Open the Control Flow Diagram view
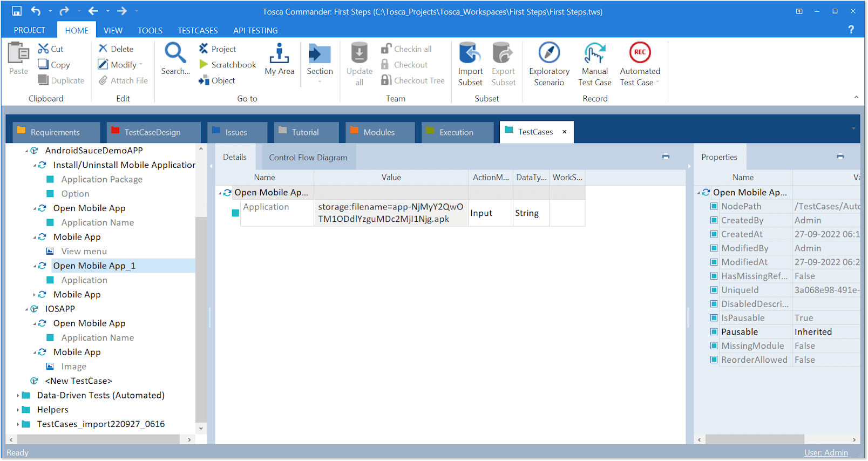Screen dimensions: 868x461 pyautogui.click(x=308, y=158)
